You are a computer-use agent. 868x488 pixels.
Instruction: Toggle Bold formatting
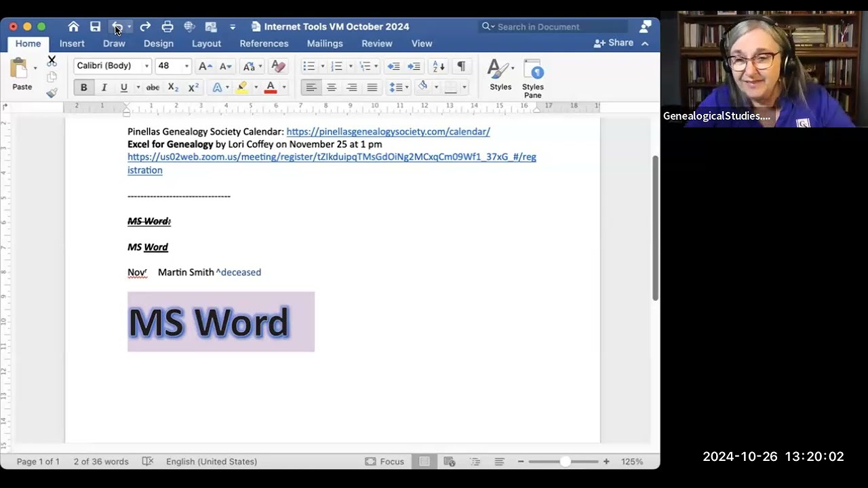pos(83,87)
